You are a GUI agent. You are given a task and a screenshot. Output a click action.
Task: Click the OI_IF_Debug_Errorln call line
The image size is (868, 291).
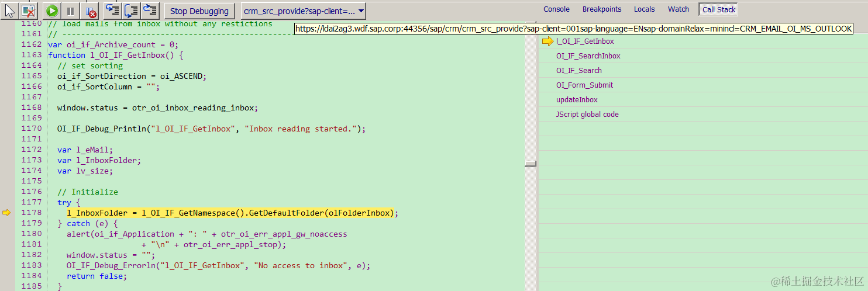218,265
